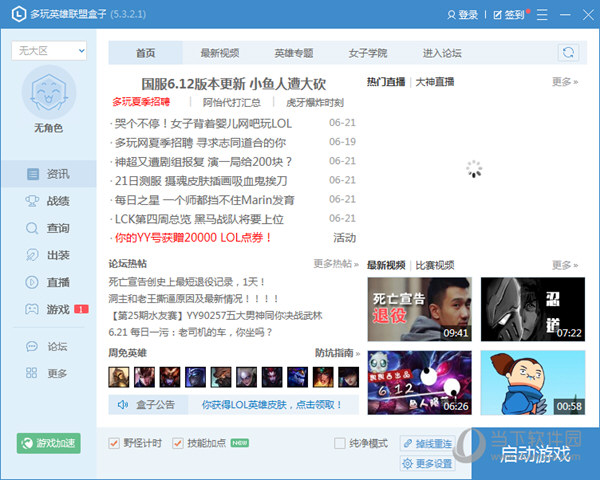Click the sixth free champion portrait

[246, 377]
